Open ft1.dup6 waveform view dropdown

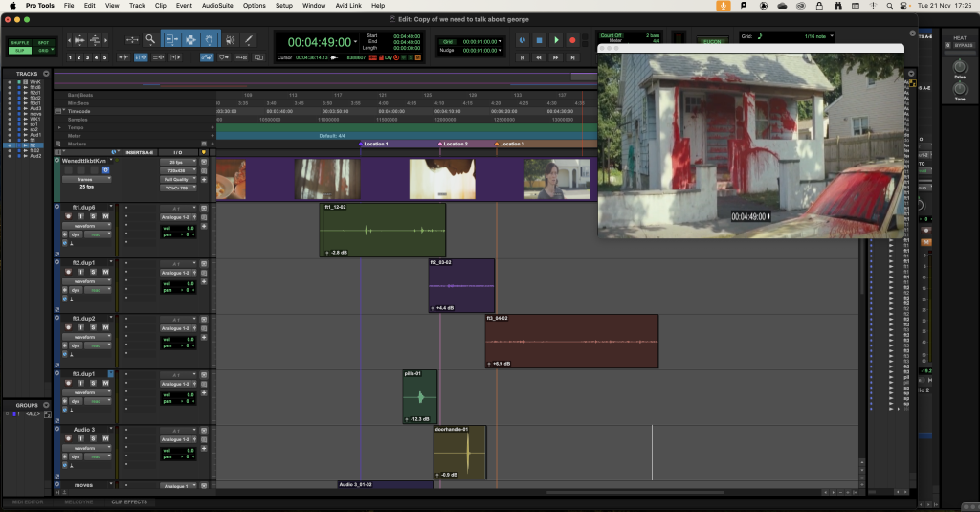pos(86,226)
